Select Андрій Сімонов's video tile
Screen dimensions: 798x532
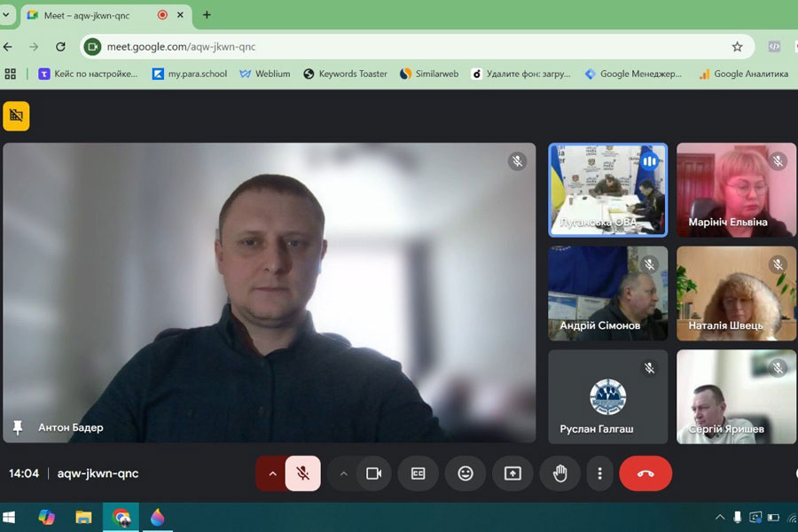pyautogui.click(x=607, y=293)
